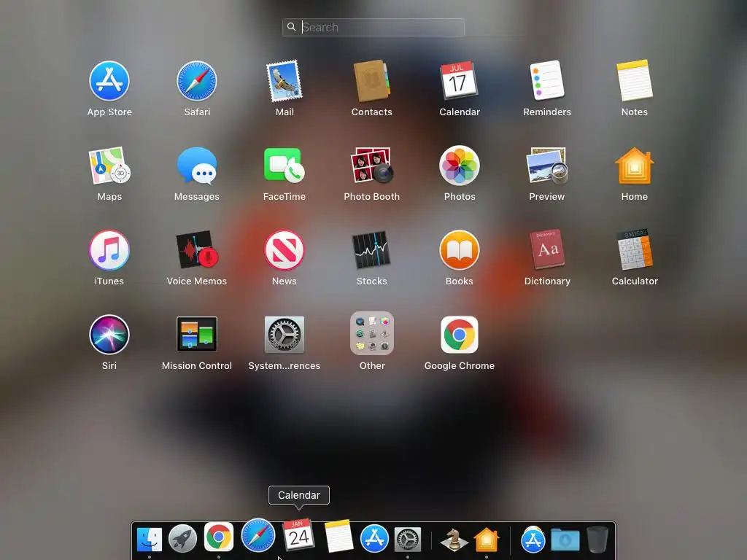Open Voice Memos app

click(197, 250)
